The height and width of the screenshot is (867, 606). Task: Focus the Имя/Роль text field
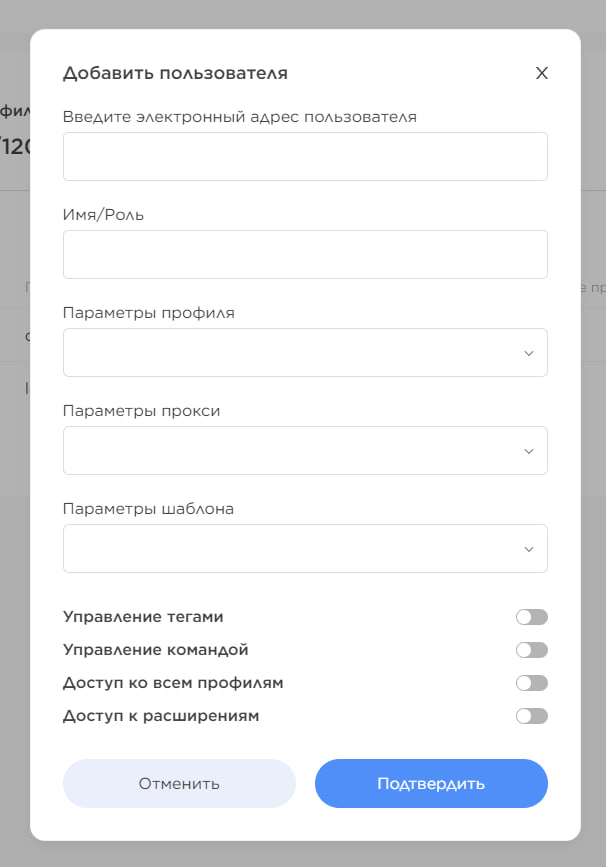click(x=305, y=254)
